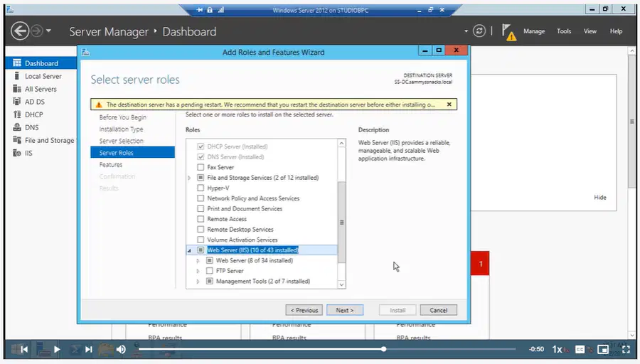The image size is (640, 364).
Task: Expand Web Server (8 of 34 installed)
Action: point(198,261)
